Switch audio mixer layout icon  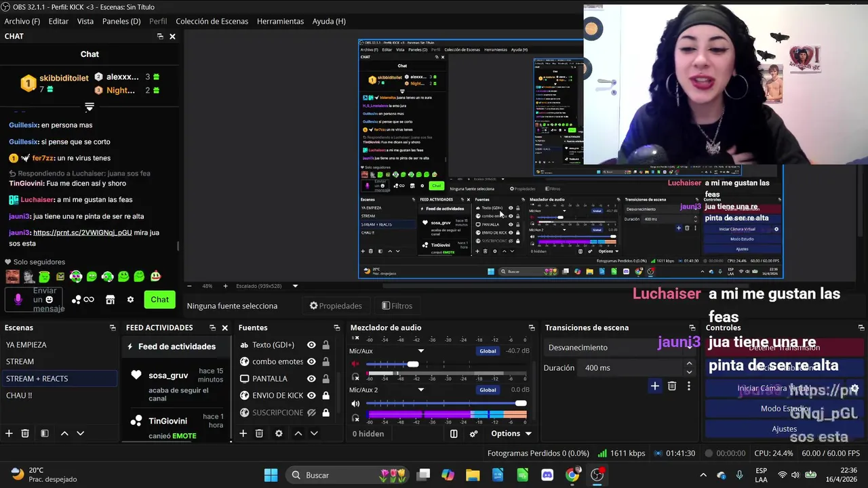(x=454, y=434)
